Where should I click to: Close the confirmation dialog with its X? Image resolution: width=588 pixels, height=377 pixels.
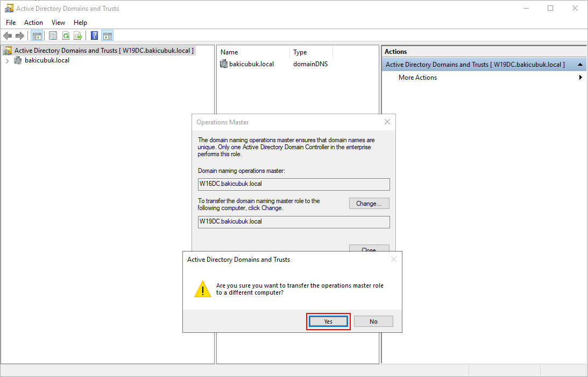tap(393, 259)
